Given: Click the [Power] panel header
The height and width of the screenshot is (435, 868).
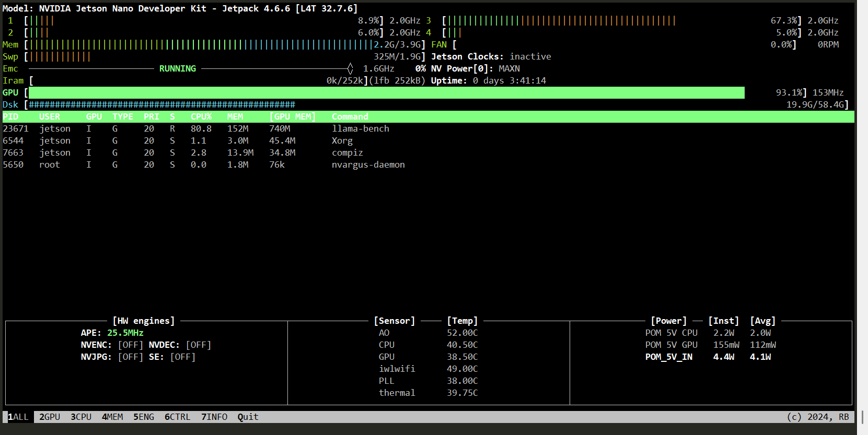Looking at the screenshot, I should coord(669,321).
